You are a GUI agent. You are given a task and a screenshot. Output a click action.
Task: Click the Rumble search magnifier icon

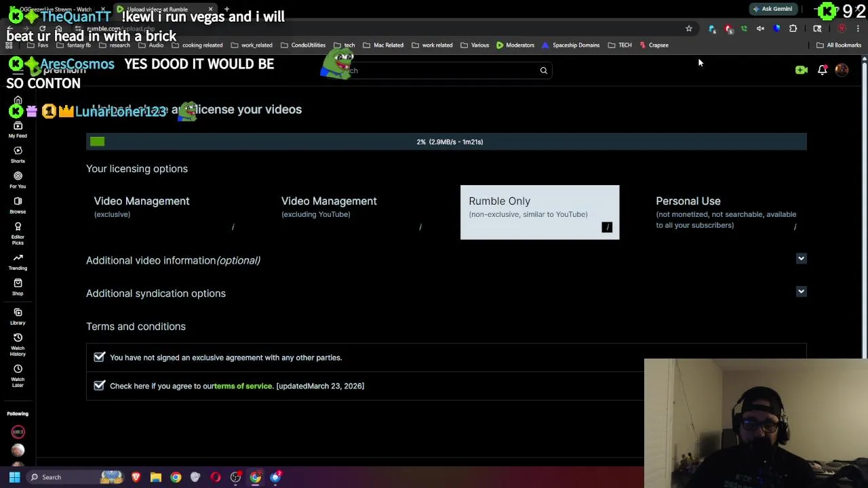(543, 70)
